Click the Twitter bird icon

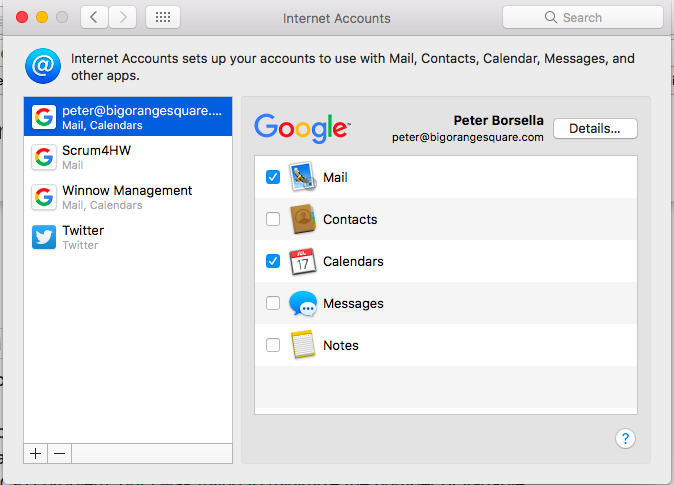pos(44,237)
